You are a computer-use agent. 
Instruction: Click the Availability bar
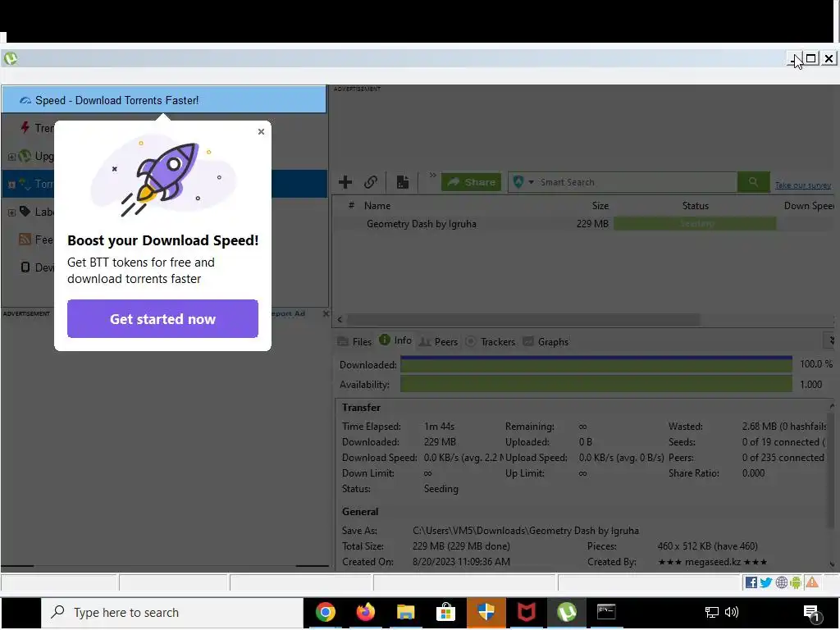click(x=596, y=384)
